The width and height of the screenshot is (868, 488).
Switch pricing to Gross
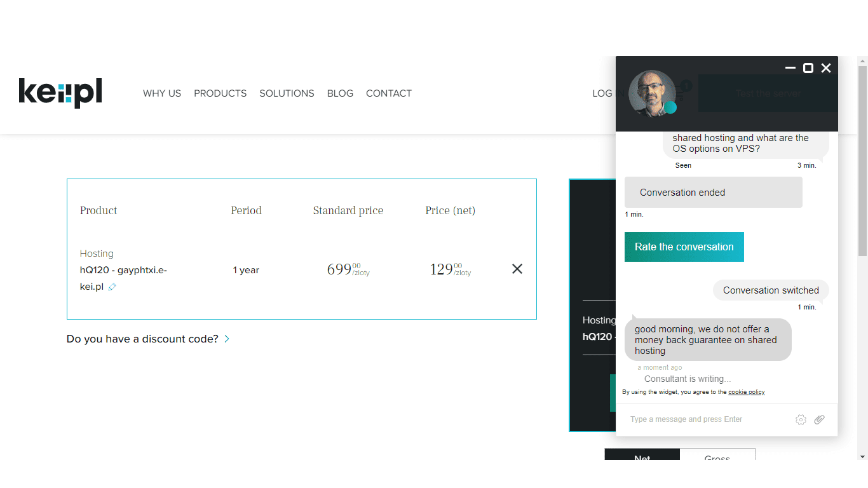point(717,455)
